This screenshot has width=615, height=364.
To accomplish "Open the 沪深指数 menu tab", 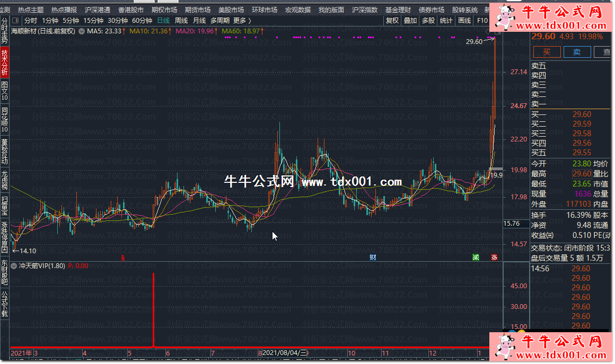I will (x=365, y=10).
